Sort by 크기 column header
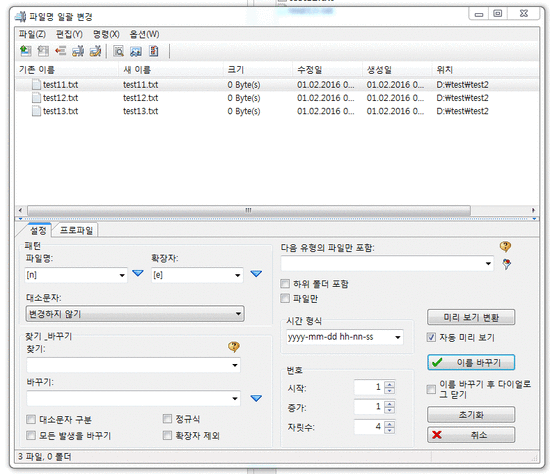This screenshot has width=550, height=474. 258,69
